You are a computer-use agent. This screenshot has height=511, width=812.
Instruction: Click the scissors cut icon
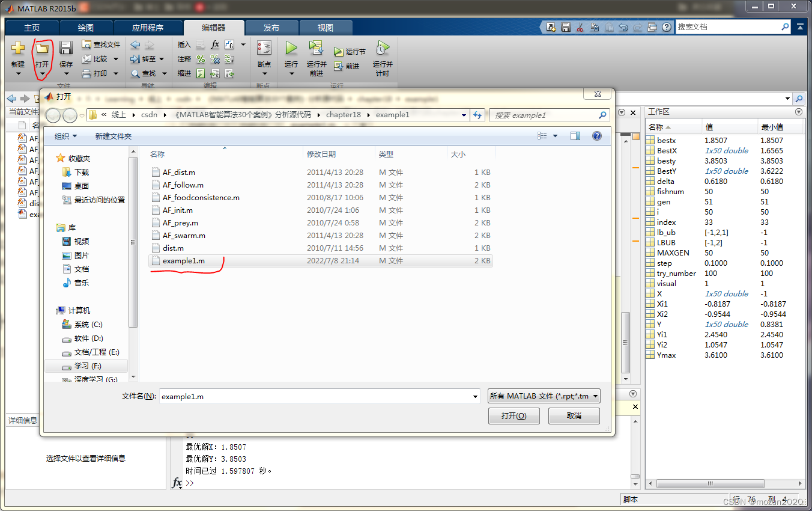(580, 27)
